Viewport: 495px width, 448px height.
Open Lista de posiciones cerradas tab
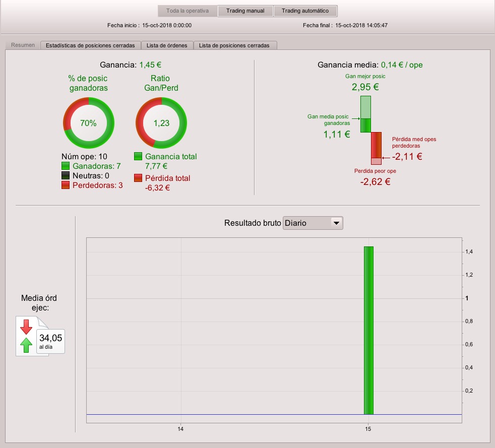(x=234, y=45)
